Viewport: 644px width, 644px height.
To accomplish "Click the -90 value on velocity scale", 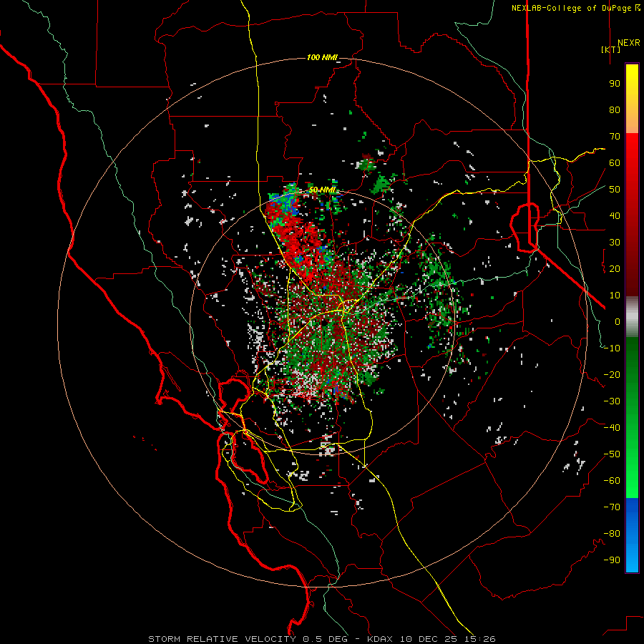I will tap(612, 560).
